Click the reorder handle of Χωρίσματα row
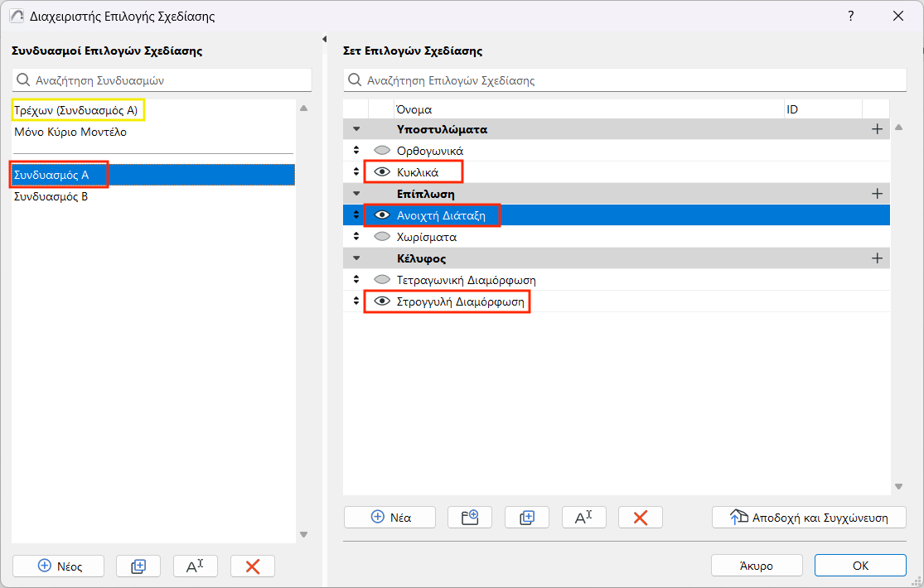The image size is (924, 588). 356,236
